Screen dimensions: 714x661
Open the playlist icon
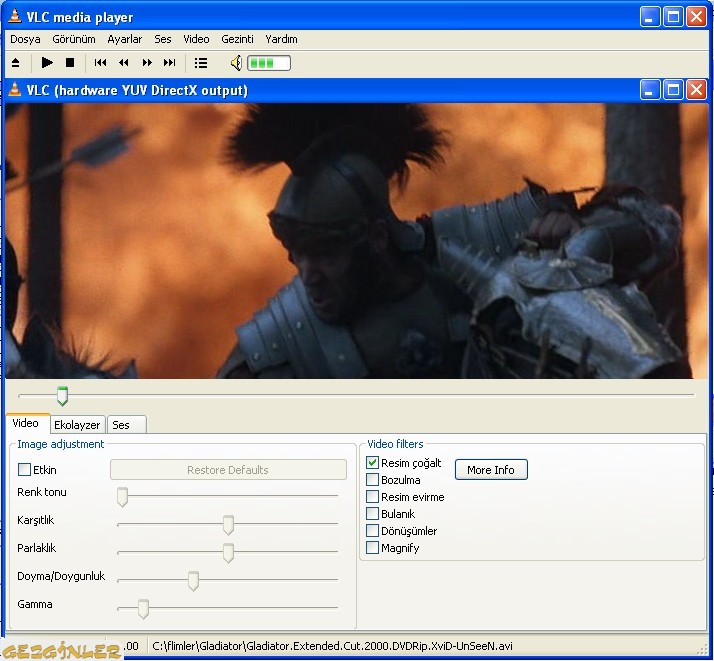point(201,63)
